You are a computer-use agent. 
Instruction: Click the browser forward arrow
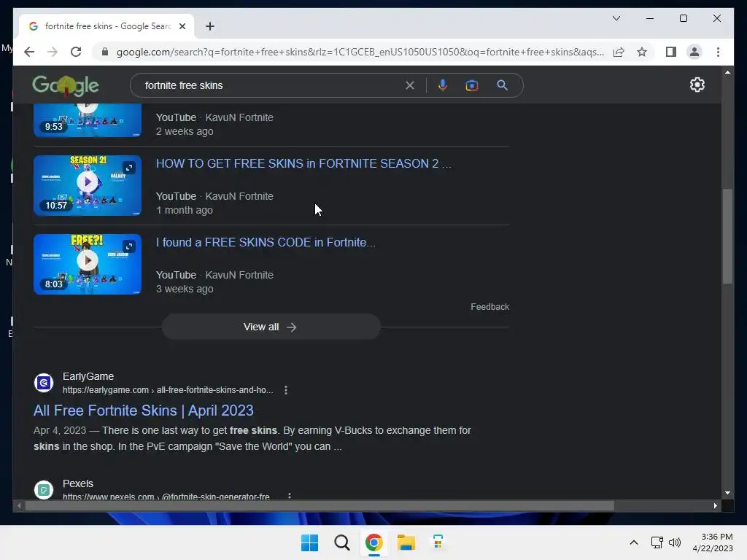53,52
